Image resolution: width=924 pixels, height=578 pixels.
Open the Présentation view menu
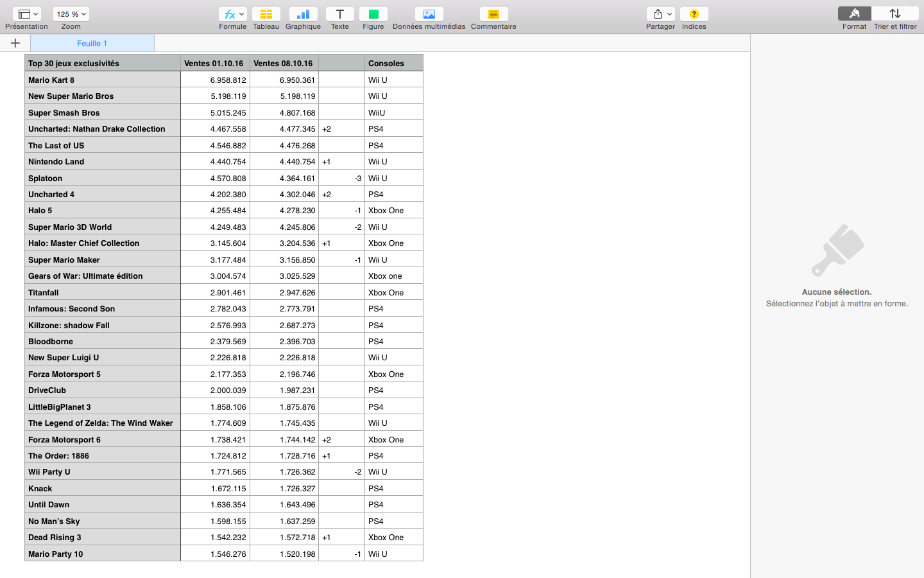coord(26,14)
